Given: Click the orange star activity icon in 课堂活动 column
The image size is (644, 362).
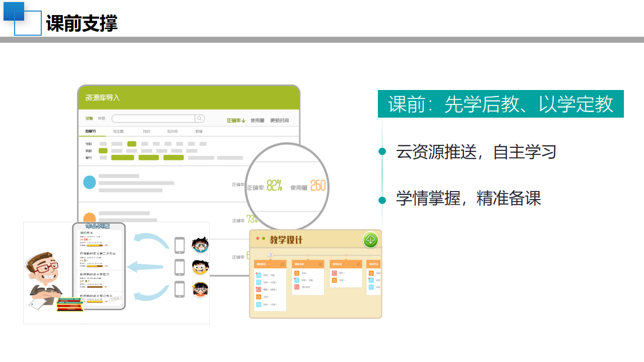Looking at the screenshot, I should 297,273.
